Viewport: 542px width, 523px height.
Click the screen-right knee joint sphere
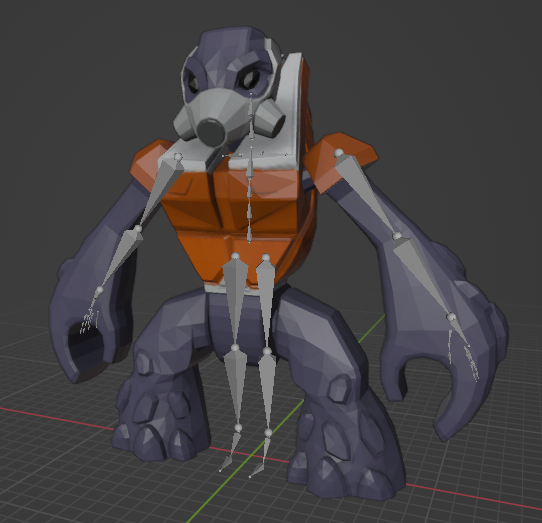click(x=267, y=352)
